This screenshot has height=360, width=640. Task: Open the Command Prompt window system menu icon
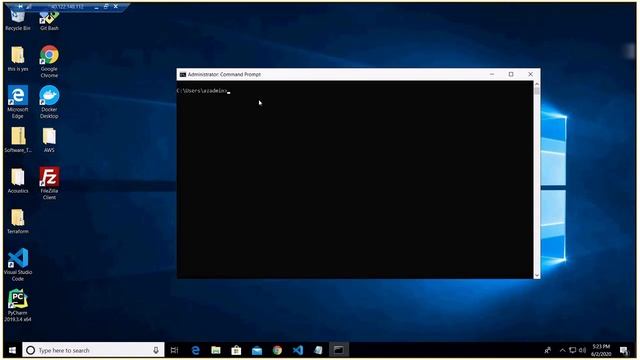183,75
